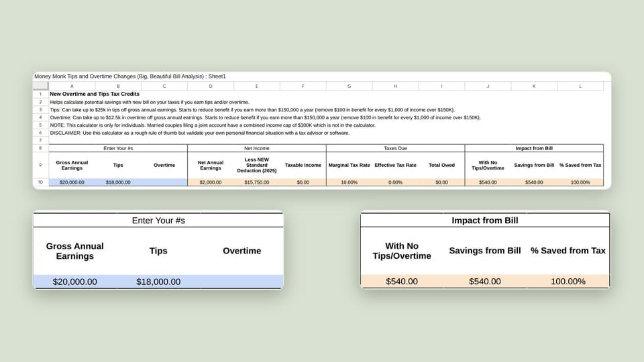Select row 7 header number

point(40,140)
